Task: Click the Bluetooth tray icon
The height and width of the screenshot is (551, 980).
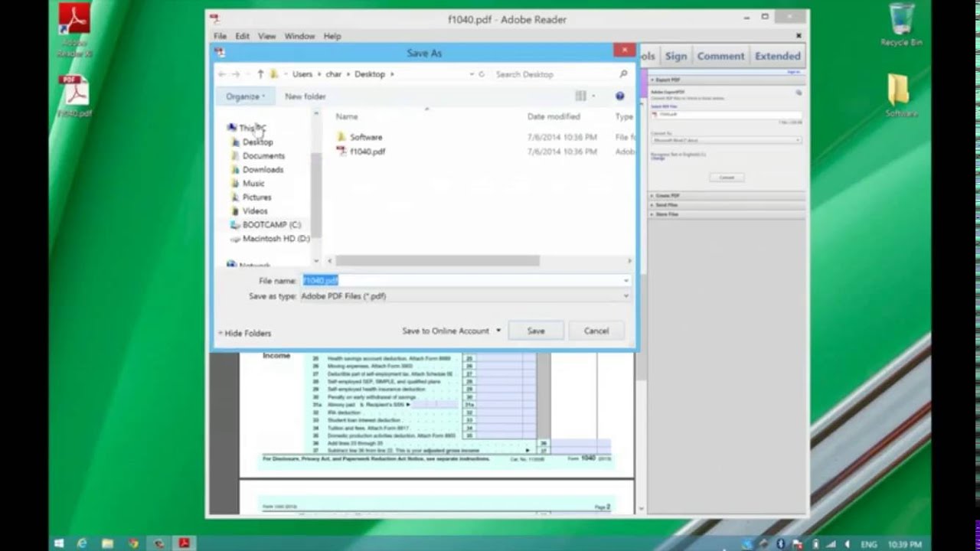Action: tap(781, 544)
